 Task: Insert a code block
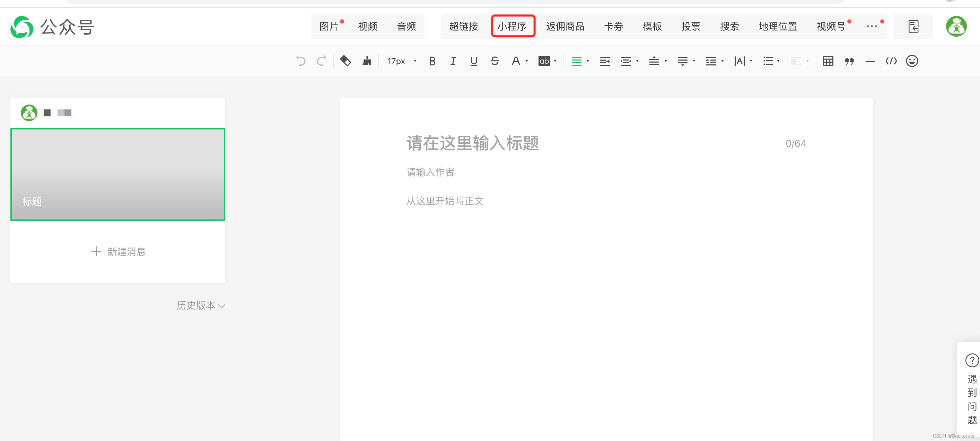pyautogui.click(x=891, y=61)
